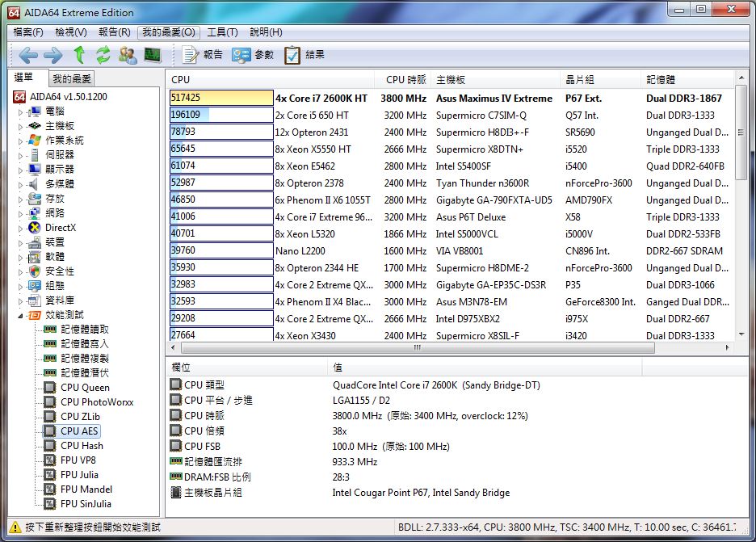
Task: Open the 說明(H) menu
Action: coord(266,32)
